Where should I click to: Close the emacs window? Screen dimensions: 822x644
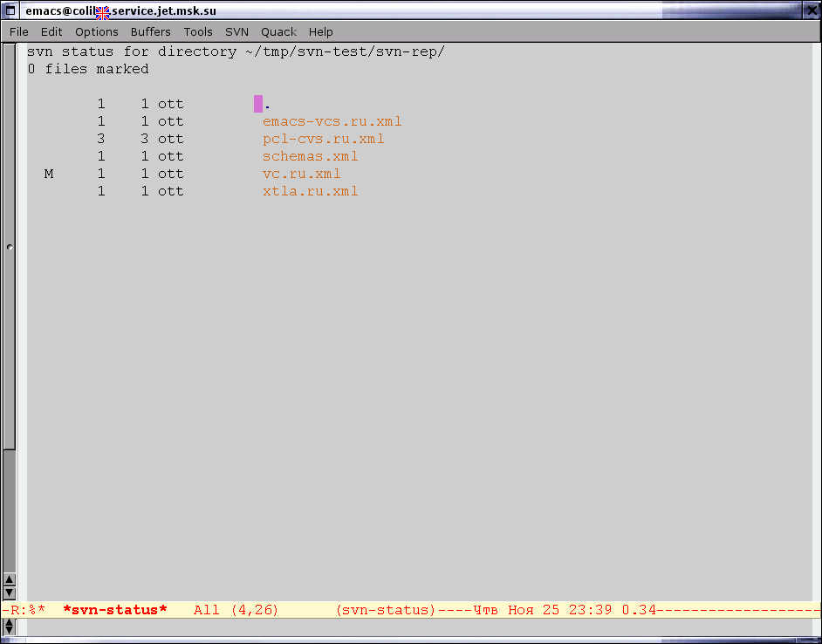(812, 10)
